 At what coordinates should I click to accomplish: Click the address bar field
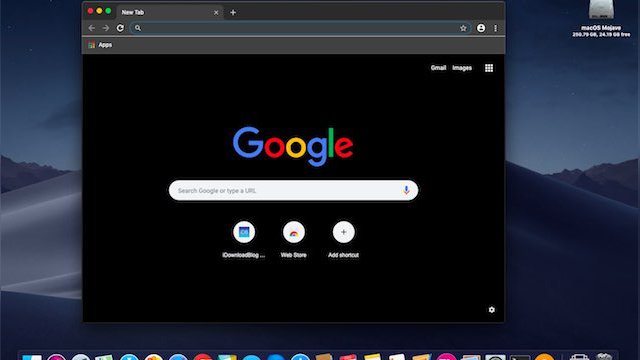tap(300, 28)
